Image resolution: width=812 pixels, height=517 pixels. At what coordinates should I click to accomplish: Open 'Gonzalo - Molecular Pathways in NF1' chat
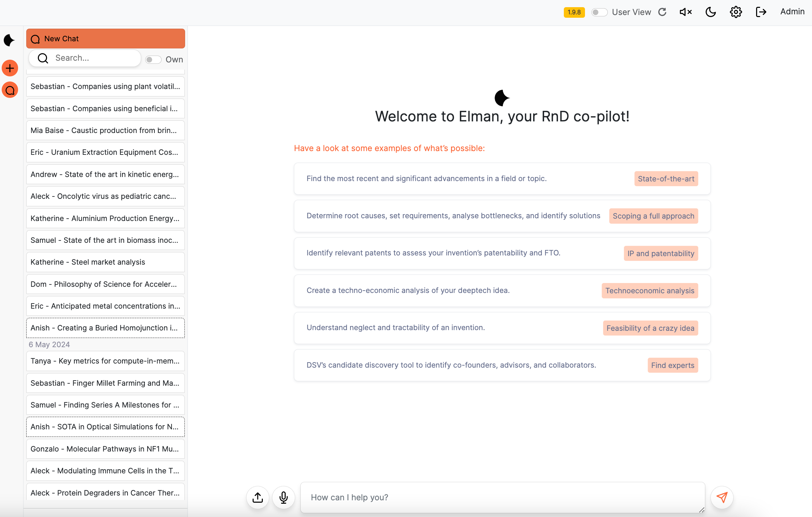[106, 449]
